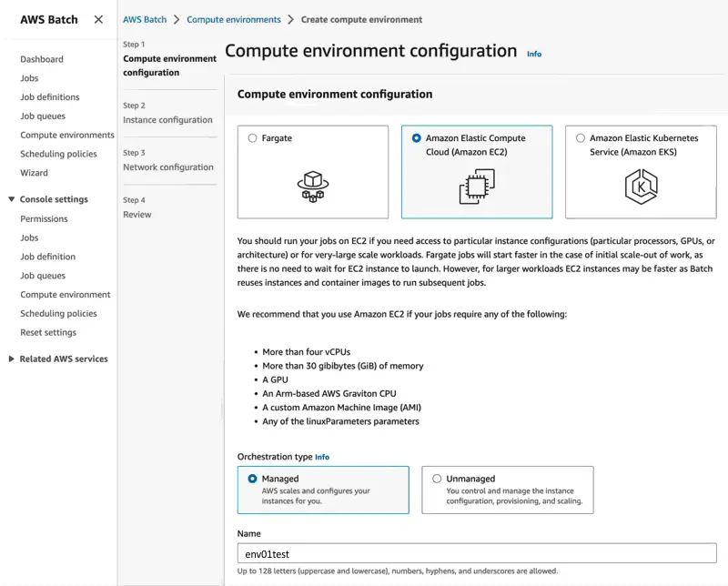Screen dimensions: 728x586
Task: Open top Job queues sidebar item
Action: click(43, 116)
